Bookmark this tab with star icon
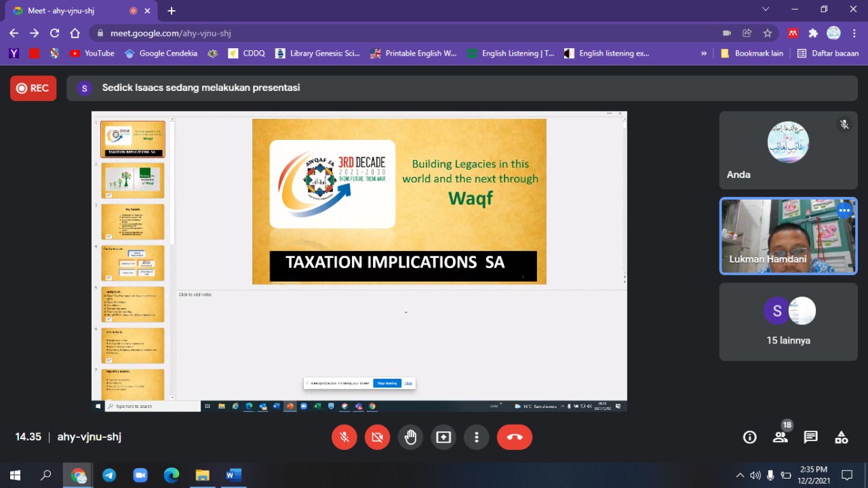The image size is (868, 488). pos(768,33)
